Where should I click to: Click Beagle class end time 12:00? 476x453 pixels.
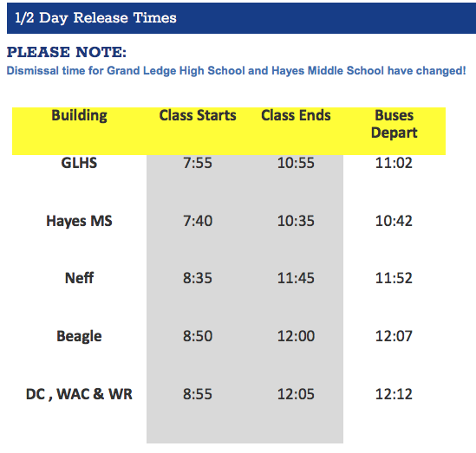pos(296,336)
